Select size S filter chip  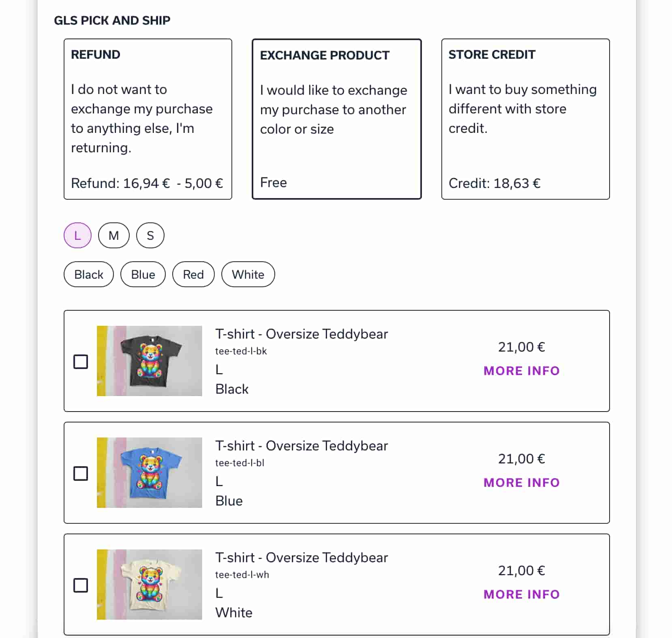click(150, 235)
